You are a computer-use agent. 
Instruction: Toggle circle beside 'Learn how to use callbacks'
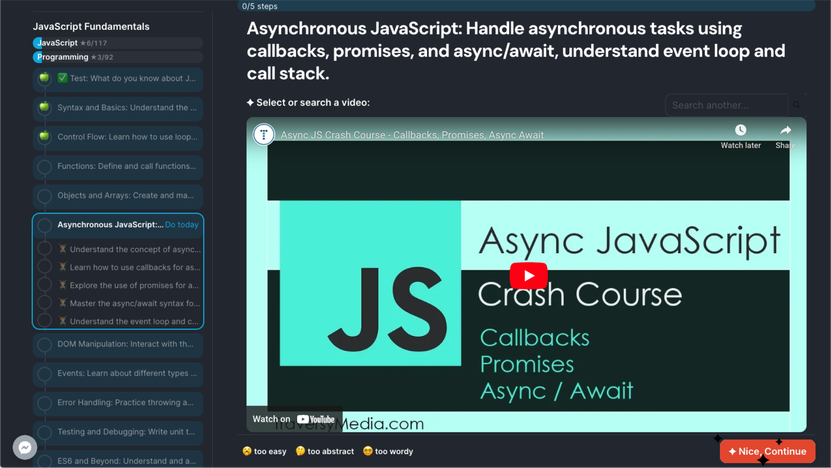click(x=45, y=267)
